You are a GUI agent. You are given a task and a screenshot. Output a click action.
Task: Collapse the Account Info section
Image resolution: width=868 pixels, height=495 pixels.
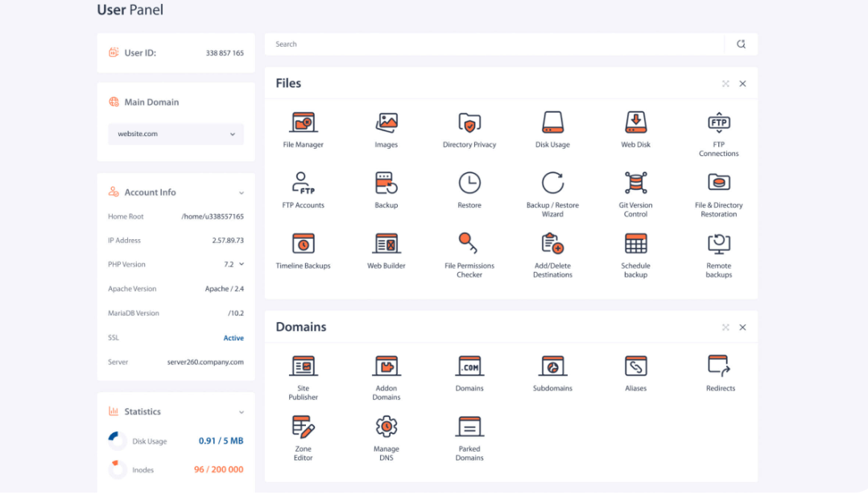(x=242, y=193)
